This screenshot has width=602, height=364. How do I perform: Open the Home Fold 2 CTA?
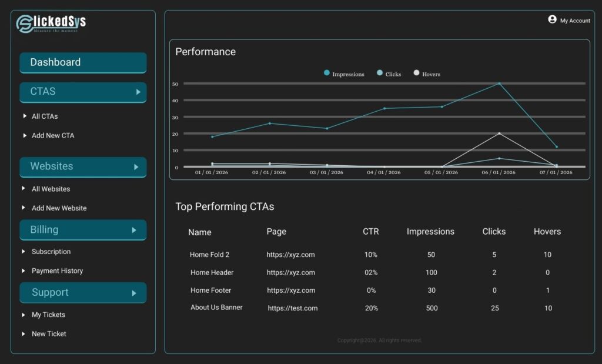[209, 255]
